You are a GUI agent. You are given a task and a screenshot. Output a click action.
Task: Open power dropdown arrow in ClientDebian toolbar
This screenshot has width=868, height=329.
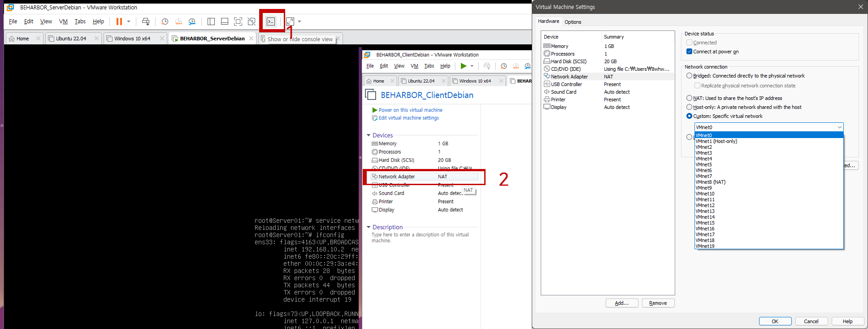pos(472,66)
